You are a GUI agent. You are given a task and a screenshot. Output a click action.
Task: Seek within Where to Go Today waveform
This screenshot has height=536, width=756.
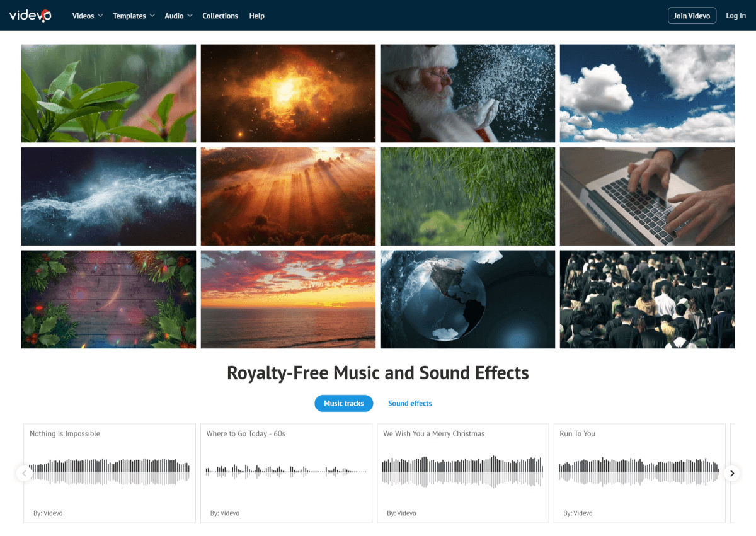click(286, 471)
